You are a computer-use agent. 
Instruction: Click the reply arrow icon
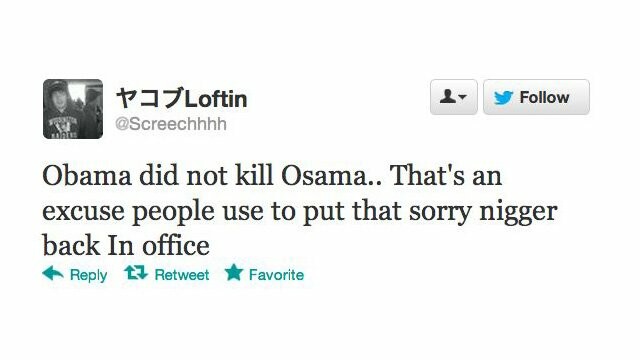click(x=53, y=273)
